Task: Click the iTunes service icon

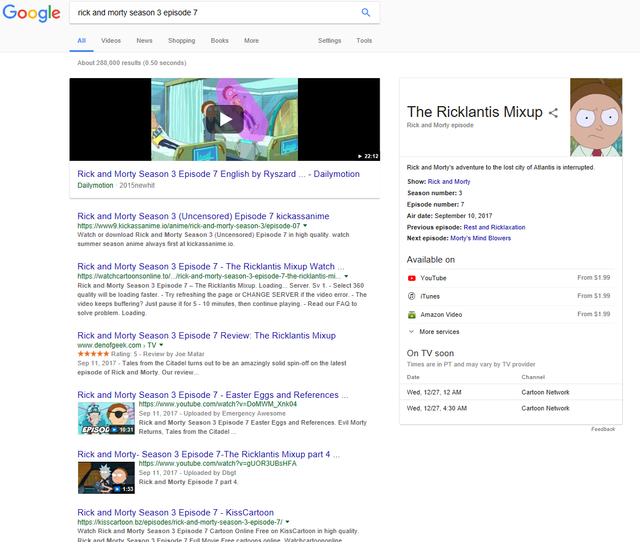Action: click(x=411, y=296)
